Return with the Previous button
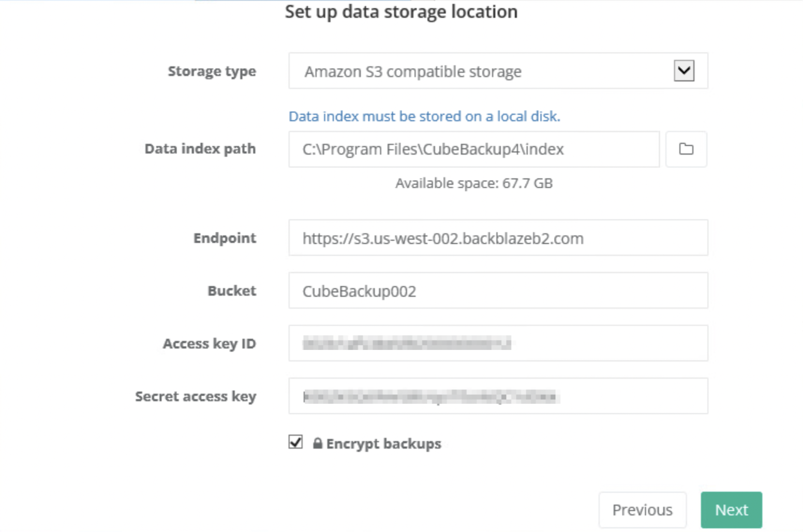The image size is (803, 532). pos(643,510)
